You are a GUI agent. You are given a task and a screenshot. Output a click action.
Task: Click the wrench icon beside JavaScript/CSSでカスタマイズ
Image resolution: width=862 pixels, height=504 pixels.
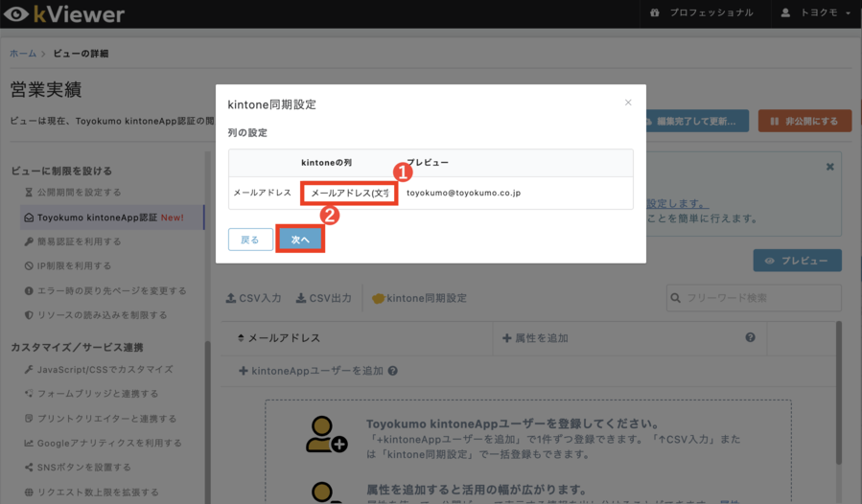29,370
